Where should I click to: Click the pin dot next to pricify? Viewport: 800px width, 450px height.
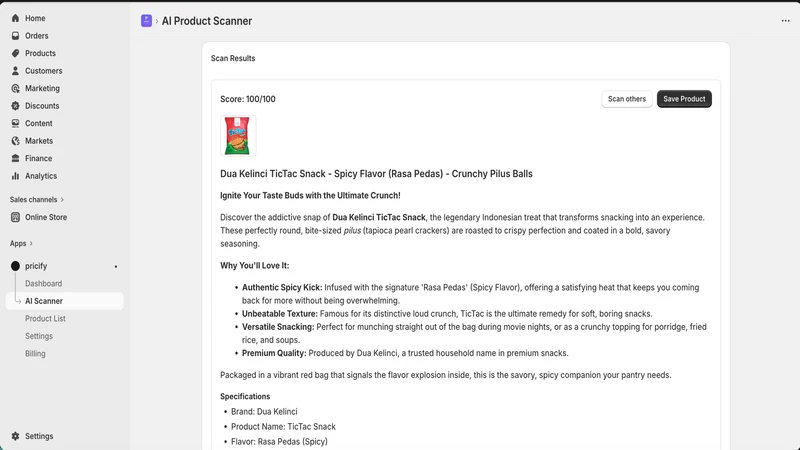click(x=116, y=266)
